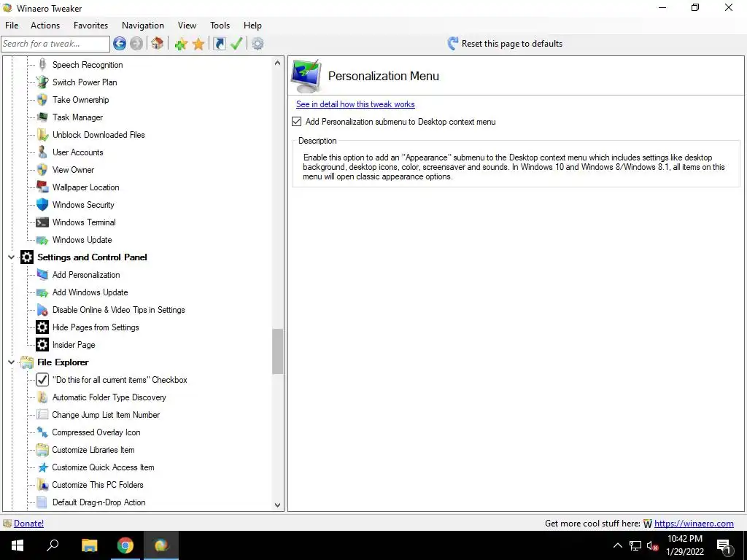Uncheck Add Personalization submenu to Desktop checkbox
Image resolution: width=747 pixels, height=560 pixels.
[297, 122]
